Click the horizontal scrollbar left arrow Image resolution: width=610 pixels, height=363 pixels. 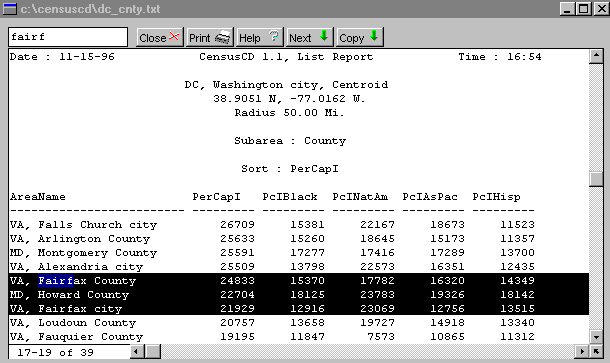click(136, 352)
